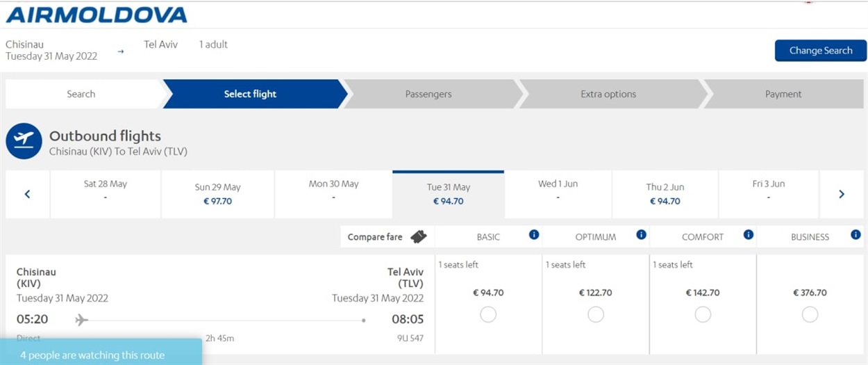Open BASIC fare info icon
868x365 pixels.
coord(534,235)
